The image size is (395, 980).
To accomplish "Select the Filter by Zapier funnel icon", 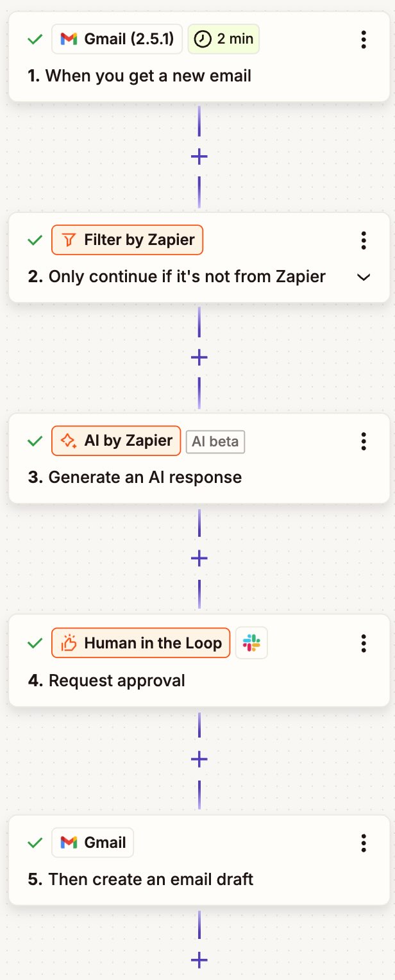I will click(70, 240).
